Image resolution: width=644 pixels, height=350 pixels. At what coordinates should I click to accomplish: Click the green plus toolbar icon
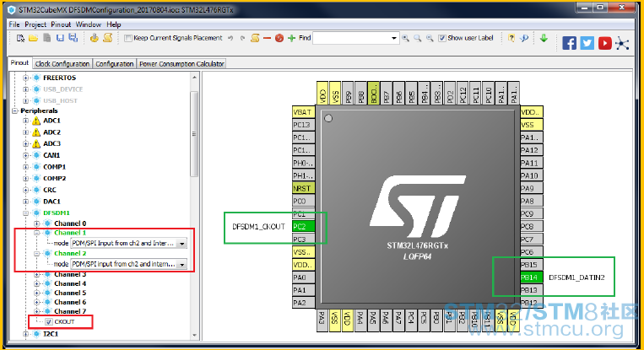click(291, 38)
